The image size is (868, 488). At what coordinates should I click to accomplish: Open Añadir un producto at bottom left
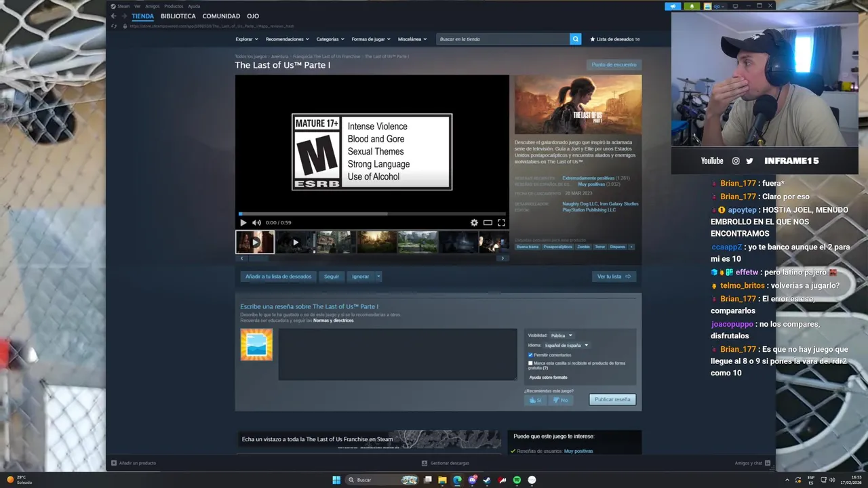coord(134,463)
